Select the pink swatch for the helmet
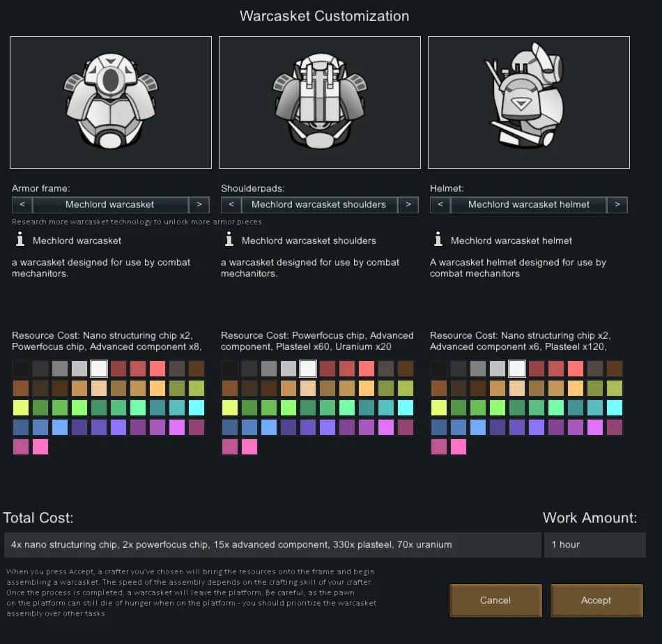Image resolution: width=662 pixels, height=644 pixels. [459, 447]
